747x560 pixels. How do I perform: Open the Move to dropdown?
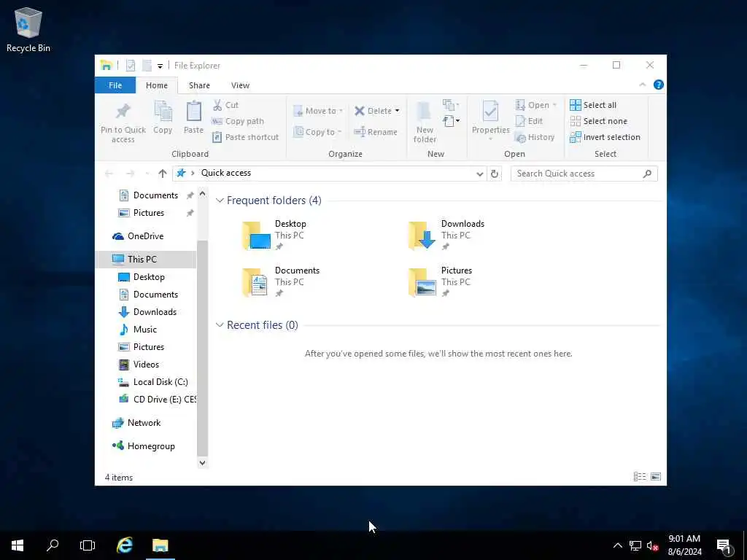318,111
